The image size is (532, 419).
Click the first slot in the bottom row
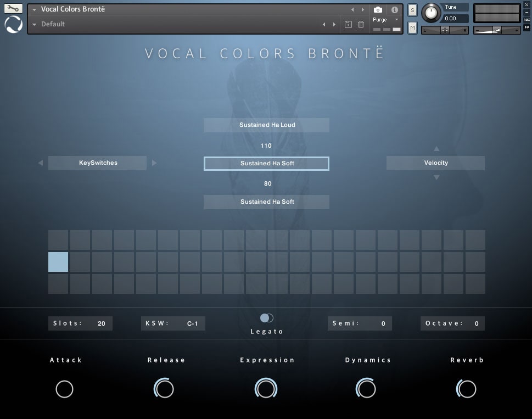[x=58, y=283]
